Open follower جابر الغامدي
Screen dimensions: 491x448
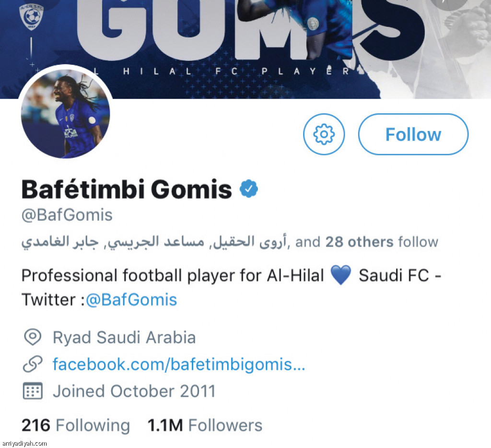pos(59,242)
